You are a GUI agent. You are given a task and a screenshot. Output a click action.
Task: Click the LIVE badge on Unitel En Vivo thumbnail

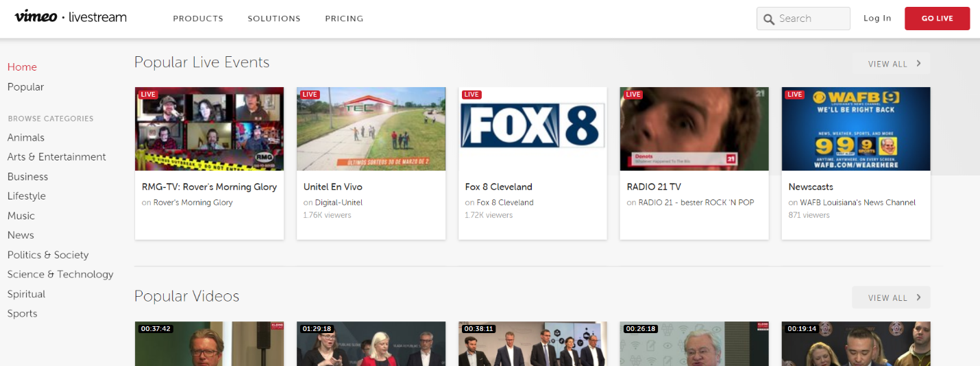tap(309, 95)
